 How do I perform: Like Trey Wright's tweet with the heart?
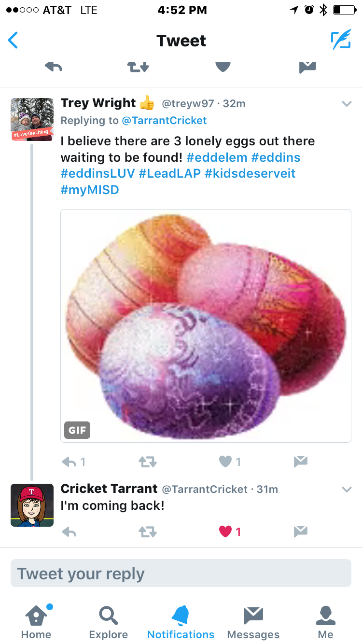225,462
